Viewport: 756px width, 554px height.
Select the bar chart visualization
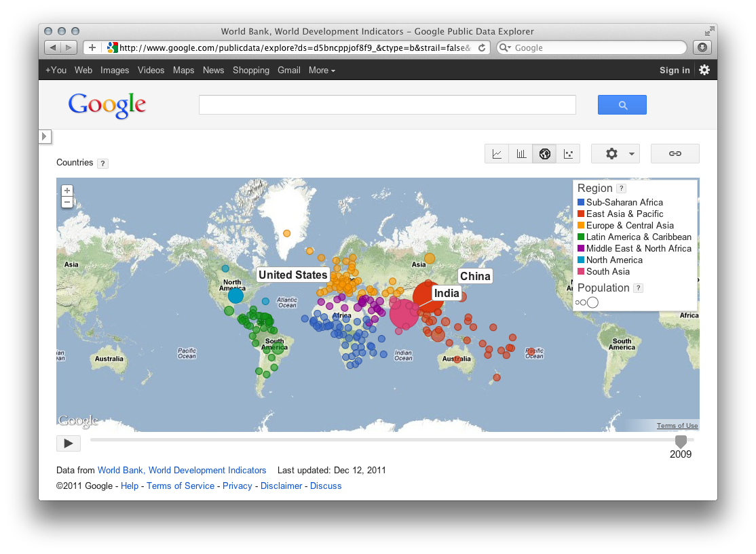pos(521,153)
